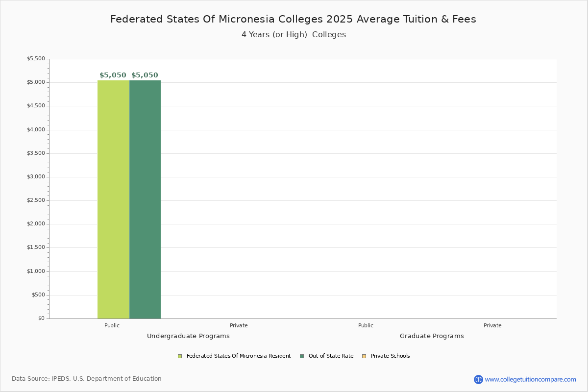Select the Graduate Programs axis group label
This screenshot has height=392, width=588.
coord(432,336)
